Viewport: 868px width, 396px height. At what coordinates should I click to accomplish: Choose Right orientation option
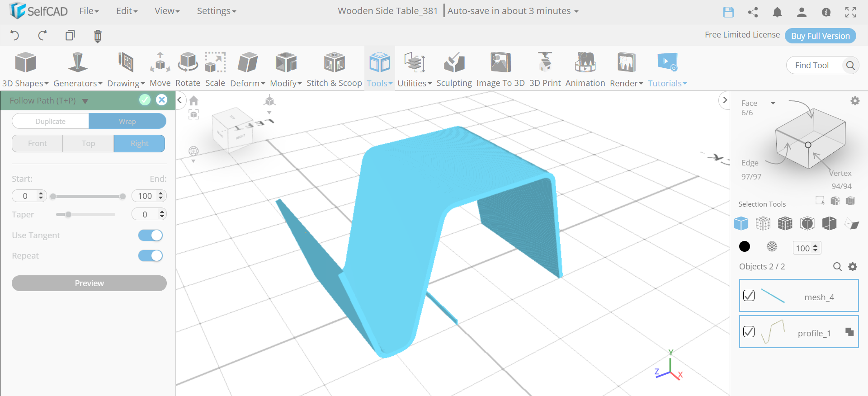pyautogui.click(x=139, y=143)
